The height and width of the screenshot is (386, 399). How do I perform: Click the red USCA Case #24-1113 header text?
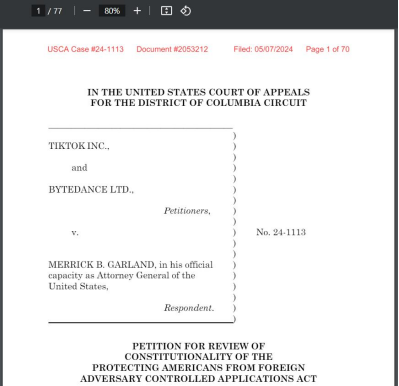pyautogui.click(x=85, y=49)
